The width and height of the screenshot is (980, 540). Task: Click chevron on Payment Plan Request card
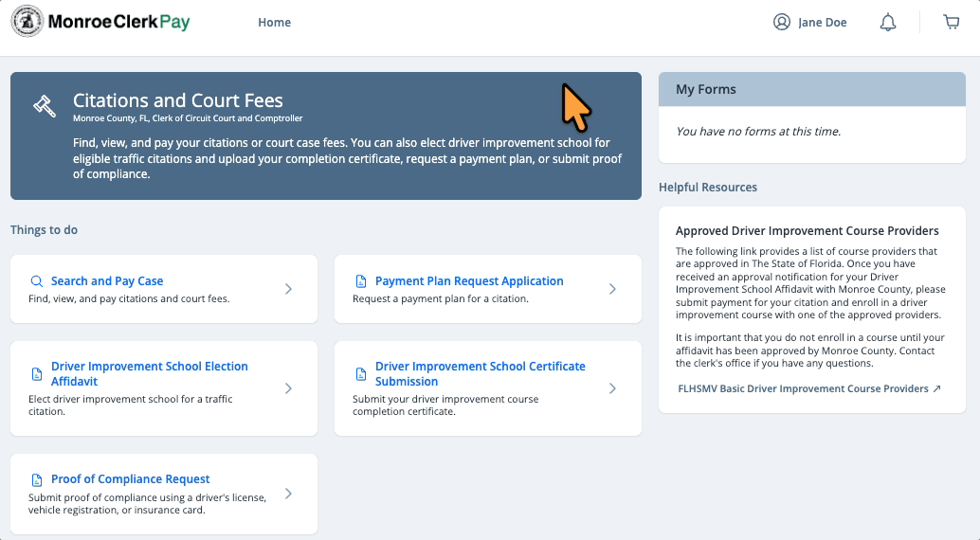(x=612, y=289)
